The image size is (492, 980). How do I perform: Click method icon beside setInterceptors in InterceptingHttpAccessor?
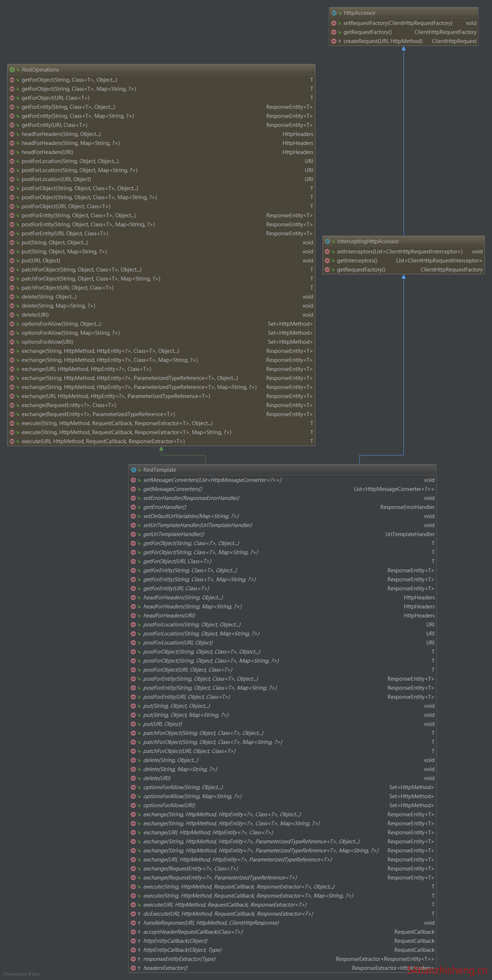pyautogui.click(x=327, y=252)
